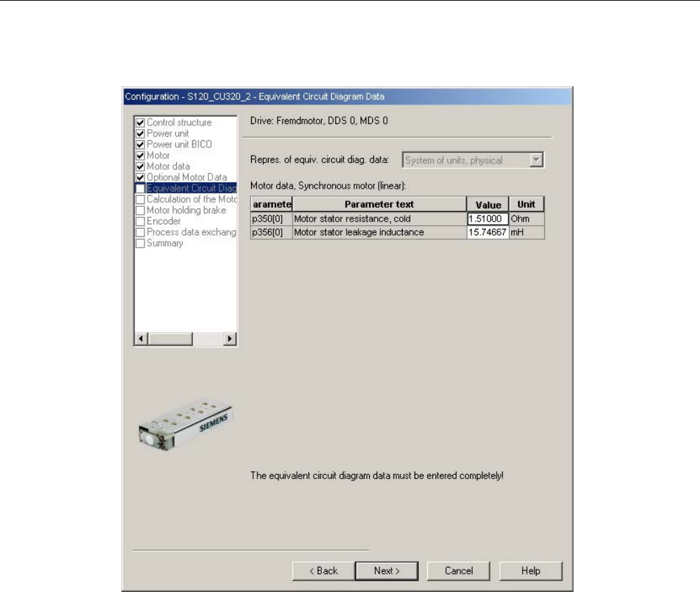Click the Siemens linear motor image

[185, 424]
